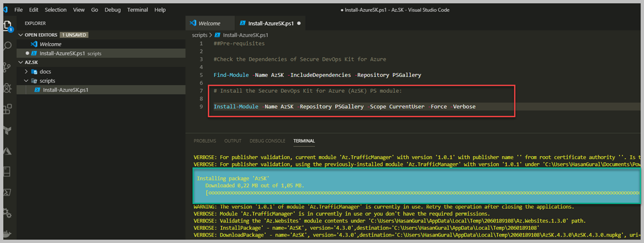Viewport: 644px width, 243px height.
Task: Open the Source Control view
Action: tap(7, 67)
